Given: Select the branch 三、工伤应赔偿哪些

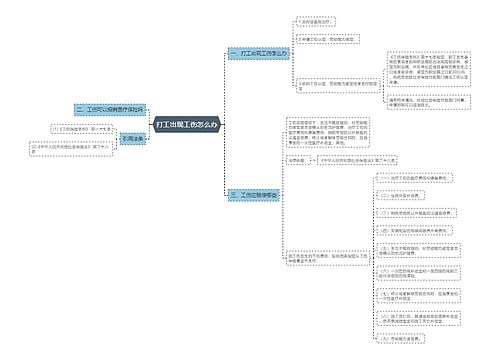Looking at the screenshot, I should 254,195.
